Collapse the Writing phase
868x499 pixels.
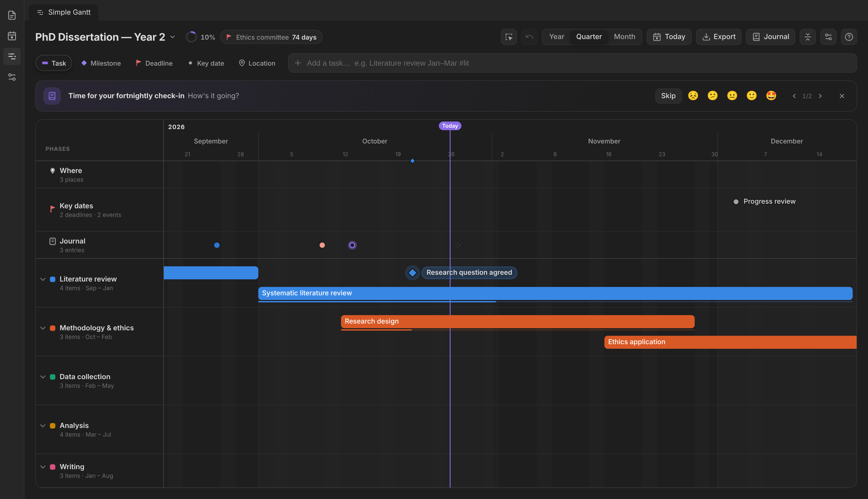click(x=43, y=467)
